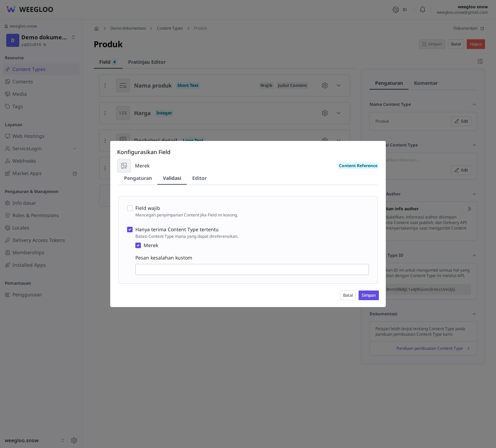The image size is (496, 448).
Task: Open the notifications bell
Action: click(x=422, y=10)
